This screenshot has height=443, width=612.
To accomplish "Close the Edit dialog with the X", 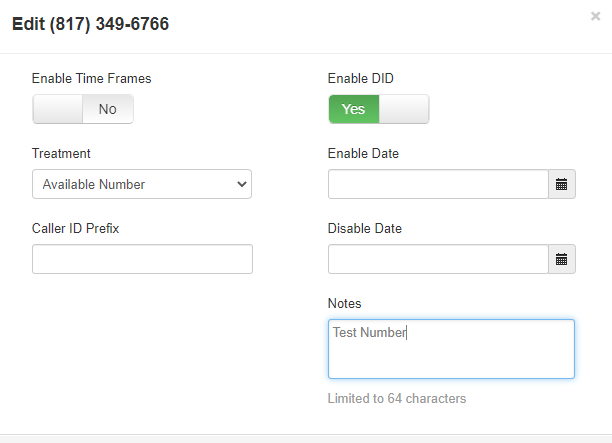I will point(596,17).
